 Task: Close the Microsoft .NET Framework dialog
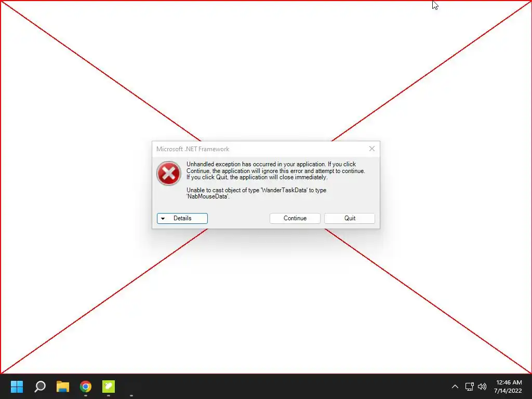click(x=372, y=149)
